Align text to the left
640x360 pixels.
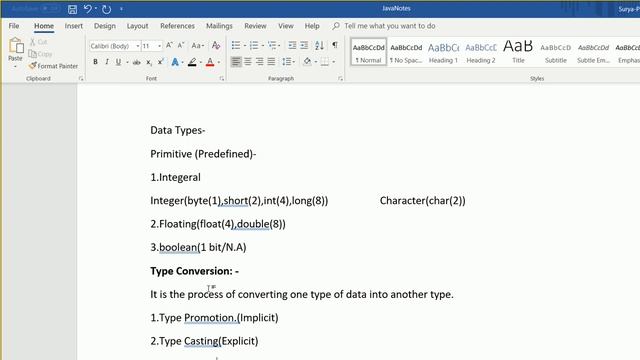tap(236, 62)
